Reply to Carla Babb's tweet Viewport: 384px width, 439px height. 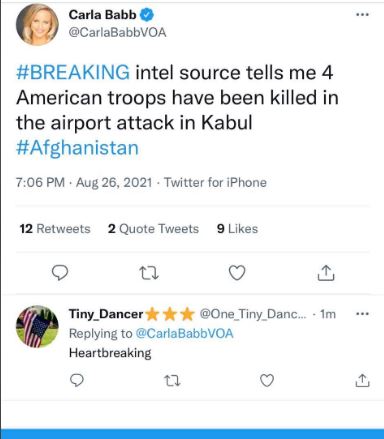pos(60,273)
